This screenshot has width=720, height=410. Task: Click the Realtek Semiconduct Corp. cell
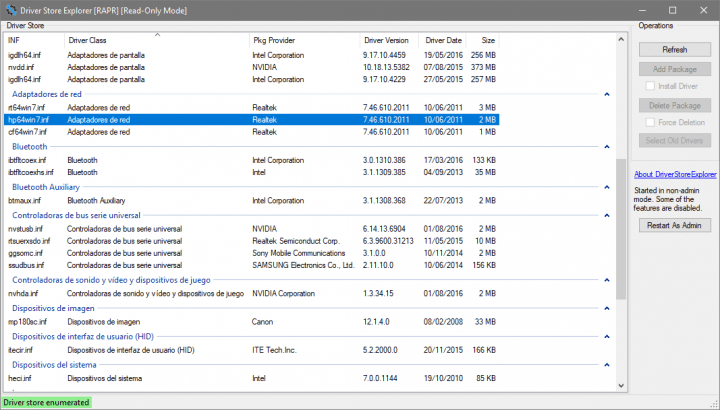(x=296, y=241)
